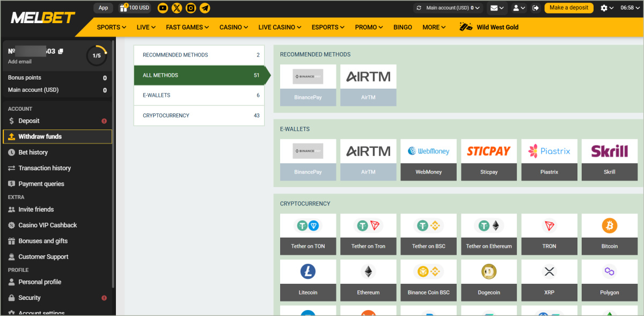The image size is (644, 316).
Task: Select Skrill e-wallet tile
Action: (609, 160)
